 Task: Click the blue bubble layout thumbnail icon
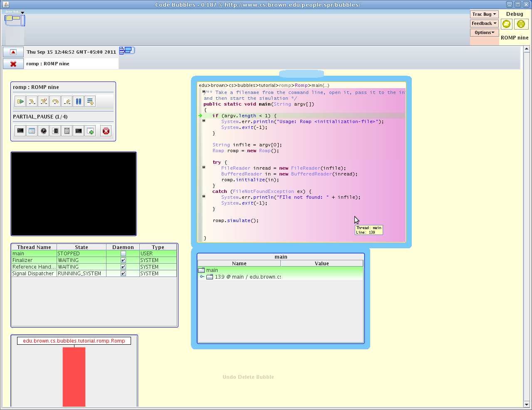coord(127,50)
